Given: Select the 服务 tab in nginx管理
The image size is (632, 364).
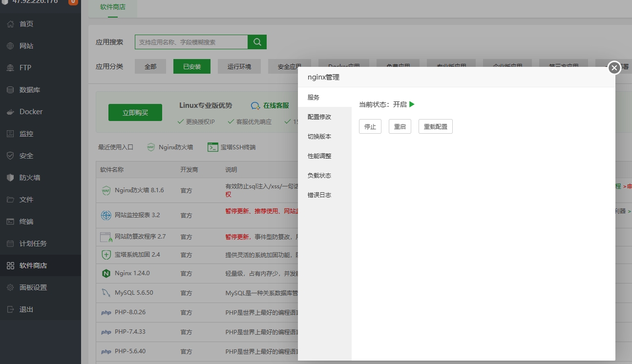Looking at the screenshot, I should pyautogui.click(x=325, y=98).
